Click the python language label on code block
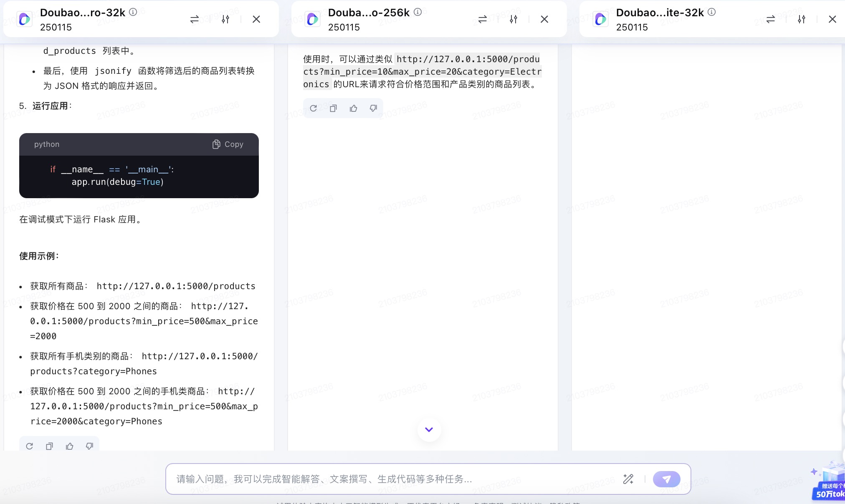 click(x=47, y=144)
